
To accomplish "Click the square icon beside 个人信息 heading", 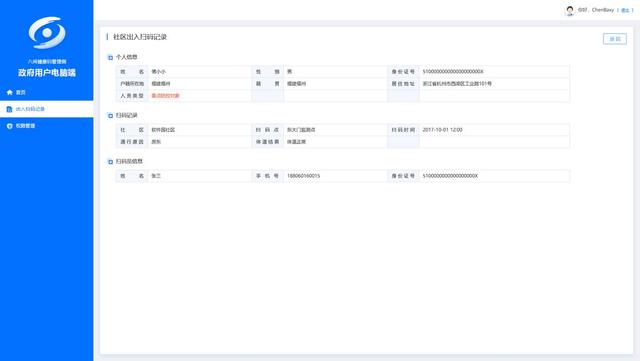I will [110, 58].
